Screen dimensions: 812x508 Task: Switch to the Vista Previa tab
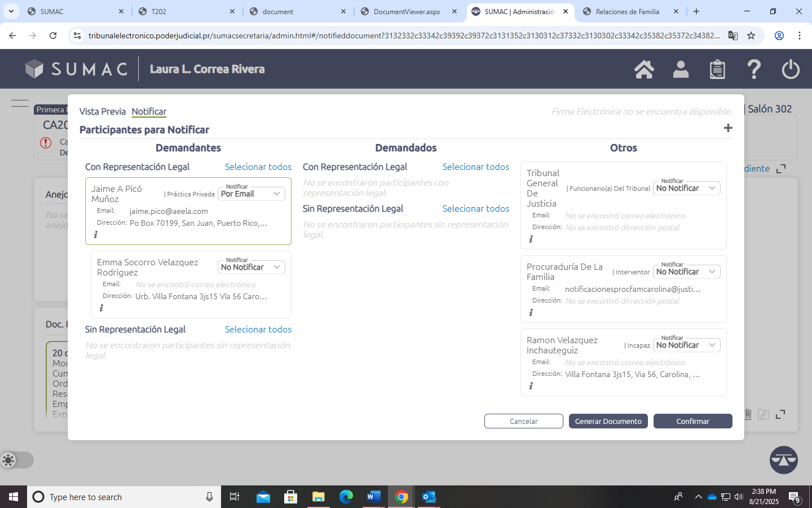coord(102,112)
